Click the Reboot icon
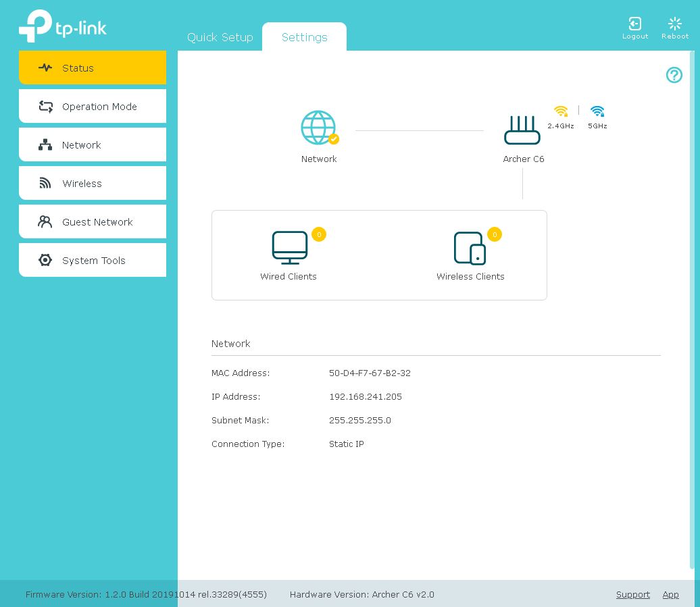Viewport: 700px width, 607px height. [x=674, y=24]
